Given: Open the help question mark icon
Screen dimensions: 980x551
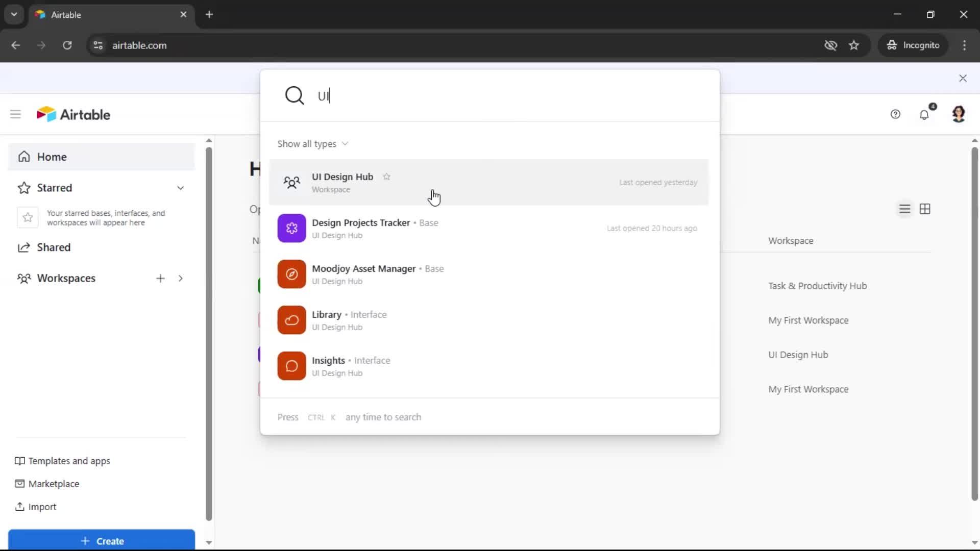Looking at the screenshot, I should coord(895,114).
